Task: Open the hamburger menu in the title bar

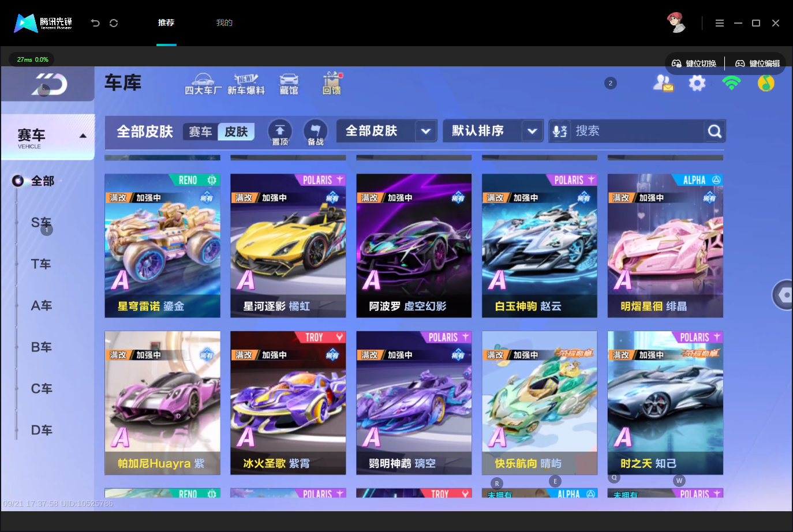Action: point(720,23)
